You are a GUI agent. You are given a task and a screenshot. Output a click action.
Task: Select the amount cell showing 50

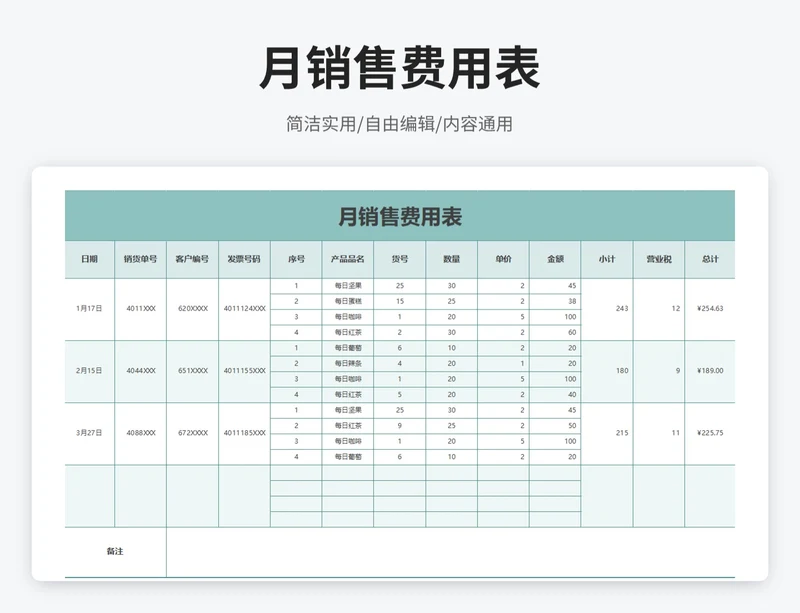(x=555, y=426)
